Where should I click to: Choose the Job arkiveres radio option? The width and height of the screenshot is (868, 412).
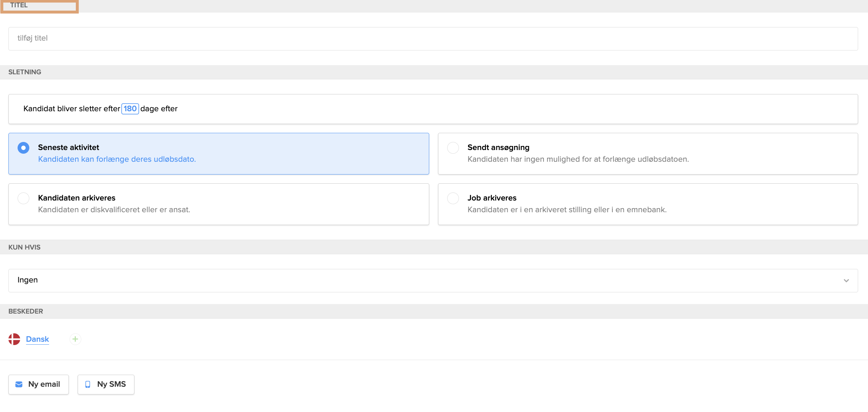(453, 198)
